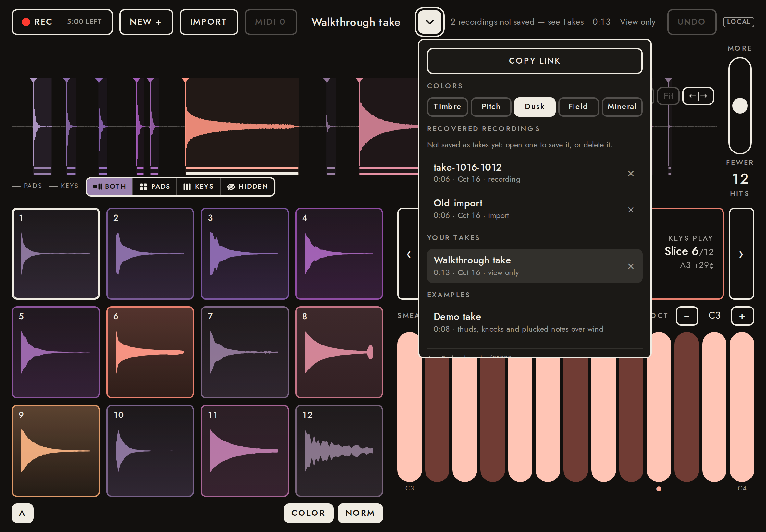Click the orange slice marker on waveform
Viewport: 766px width, 532px height.
[x=185, y=80]
